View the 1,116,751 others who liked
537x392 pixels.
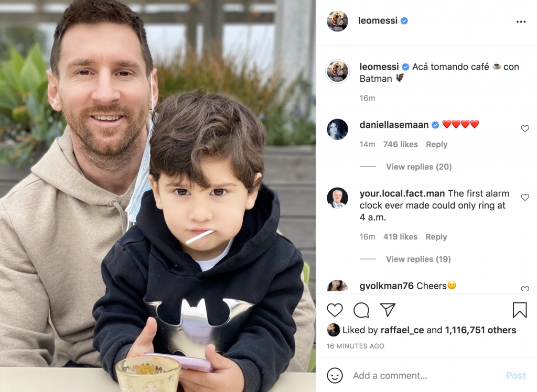(x=480, y=330)
